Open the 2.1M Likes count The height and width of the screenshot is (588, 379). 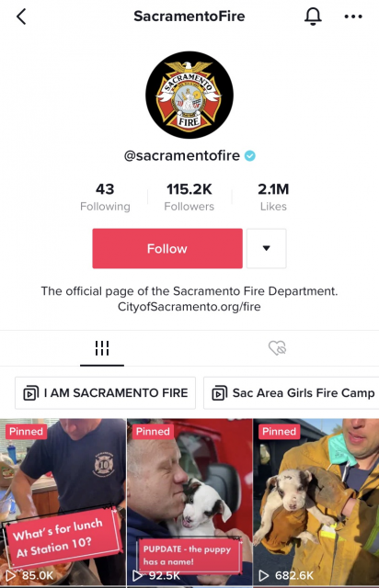[273, 197]
